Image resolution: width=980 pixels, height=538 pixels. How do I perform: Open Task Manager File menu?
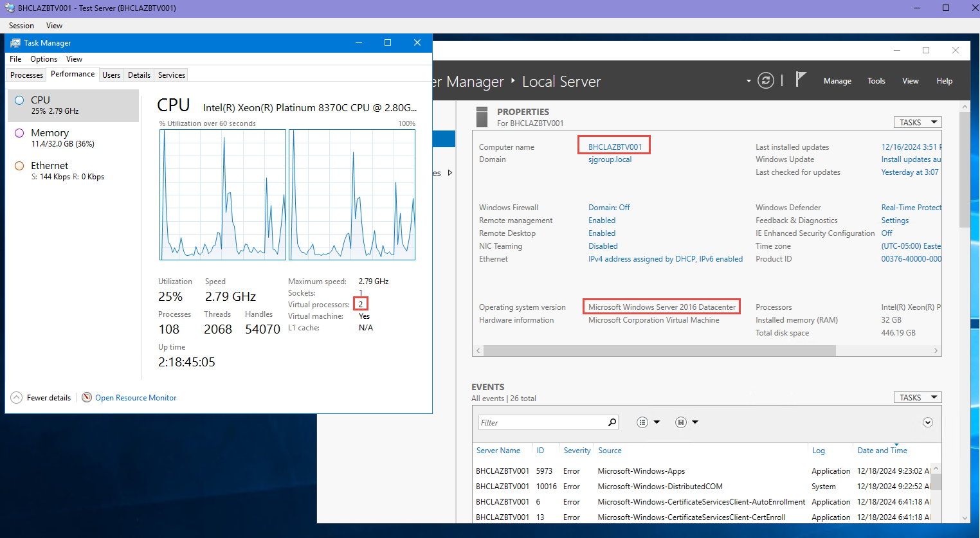coord(15,59)
